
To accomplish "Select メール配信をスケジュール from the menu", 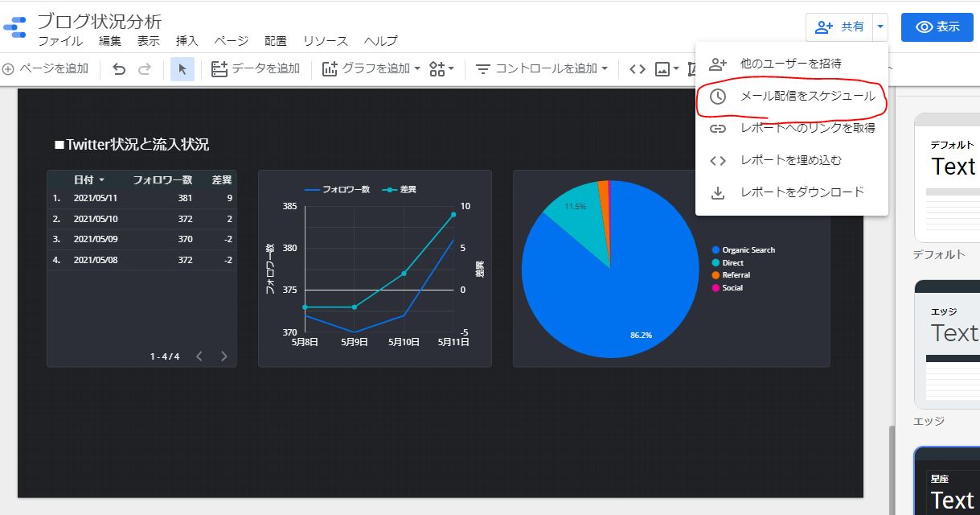I will tap(807, 97).
